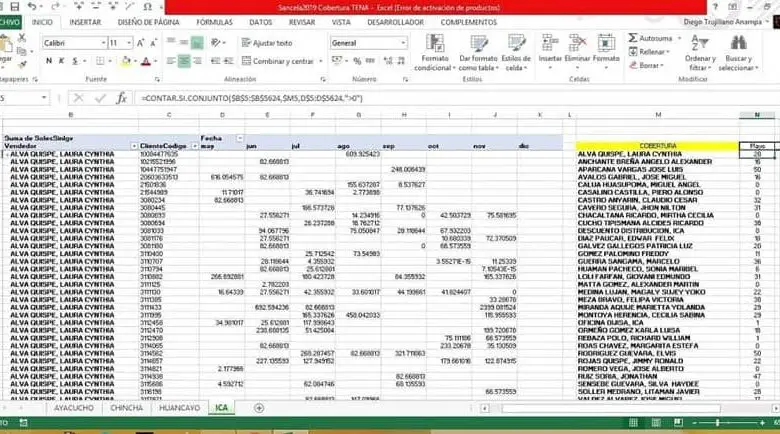The width and height of the screenshot is (780, 434).
Task: Redo the last action
Action: 55,7
